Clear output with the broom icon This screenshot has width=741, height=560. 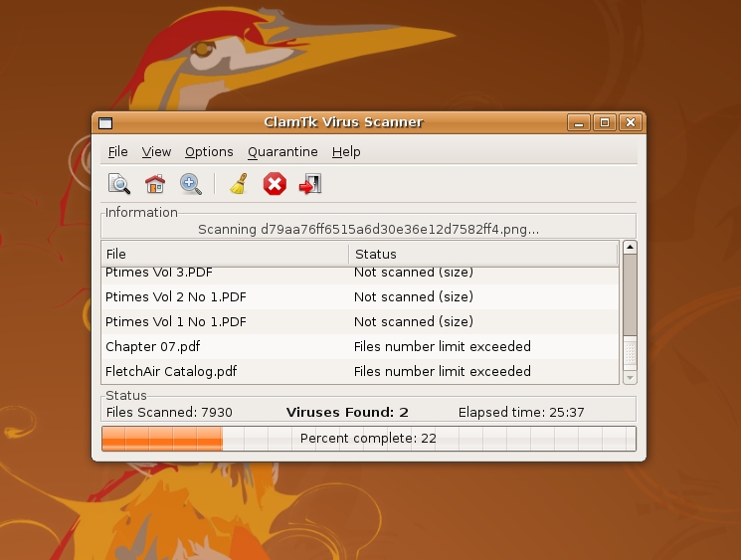click(239, 184)
